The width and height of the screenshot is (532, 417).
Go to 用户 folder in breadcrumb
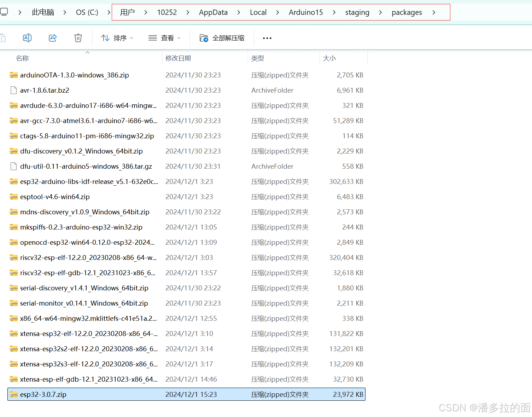tap(127, 12)
